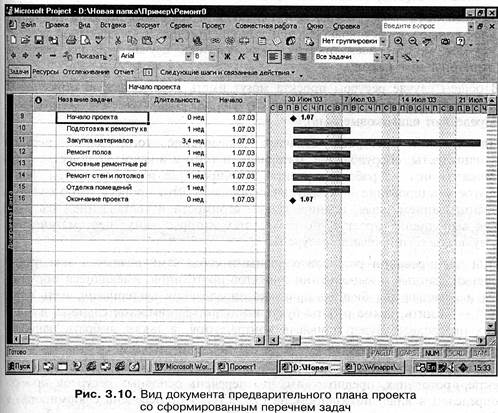Image resolution: width=498 pixels, height=413 pixels.
Task: Click the Copy Picture camera icon
Action: (x=446, y=41)
